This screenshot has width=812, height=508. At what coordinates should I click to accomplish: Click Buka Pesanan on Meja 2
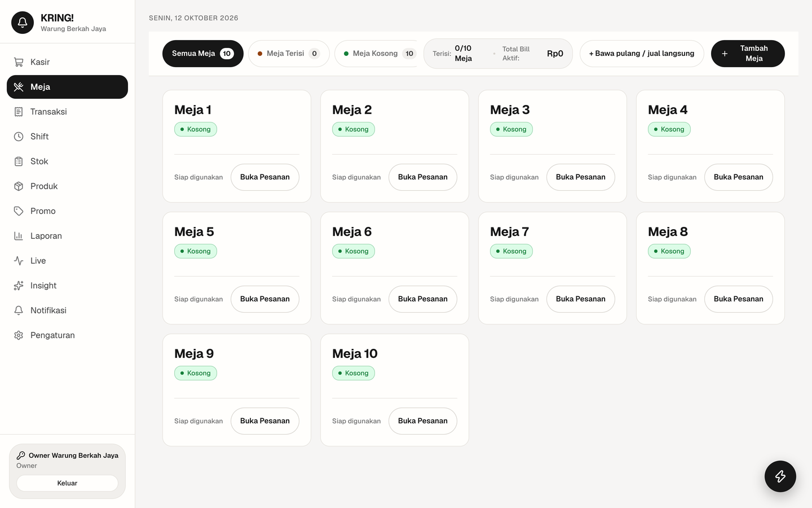coord(423,177)
